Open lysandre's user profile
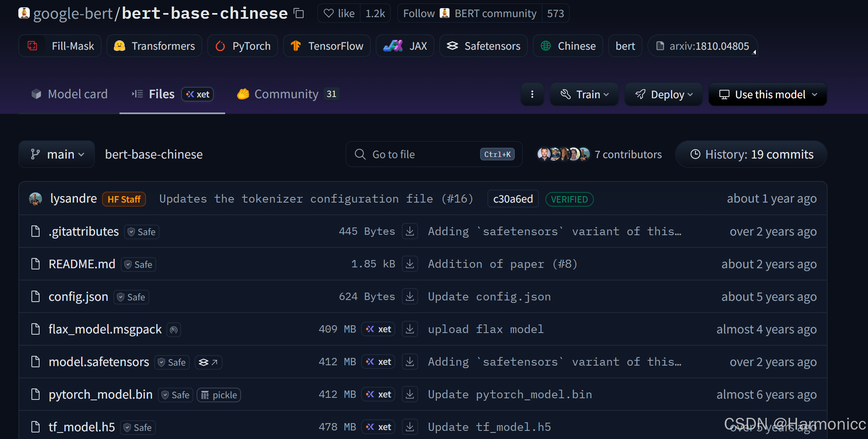This screenshot has height=439, width=868. [x=73, y=199]
